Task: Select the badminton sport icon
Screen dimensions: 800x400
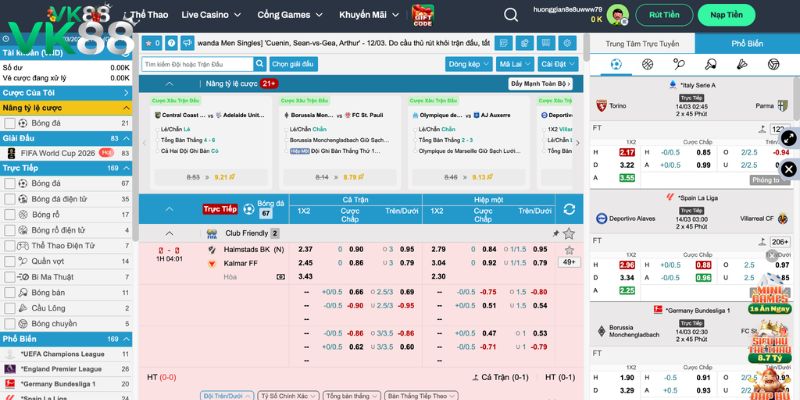Action: (x=742, y=64)
